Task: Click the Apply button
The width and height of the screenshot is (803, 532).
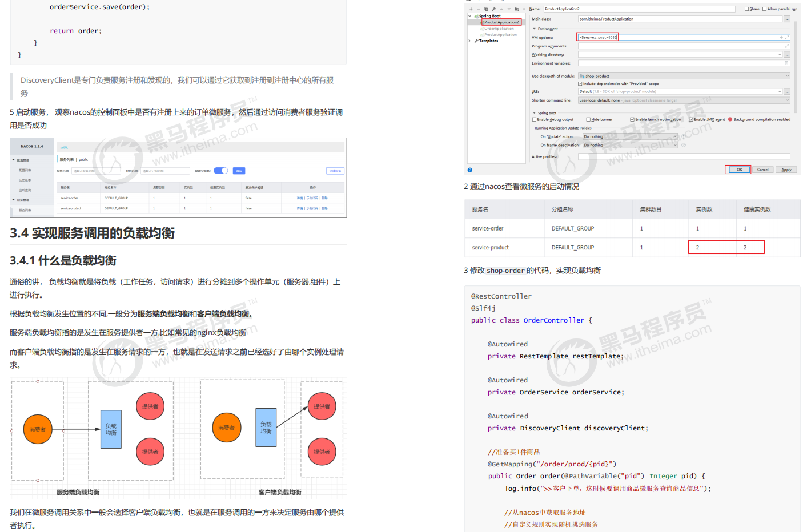Action: (786, 170)
